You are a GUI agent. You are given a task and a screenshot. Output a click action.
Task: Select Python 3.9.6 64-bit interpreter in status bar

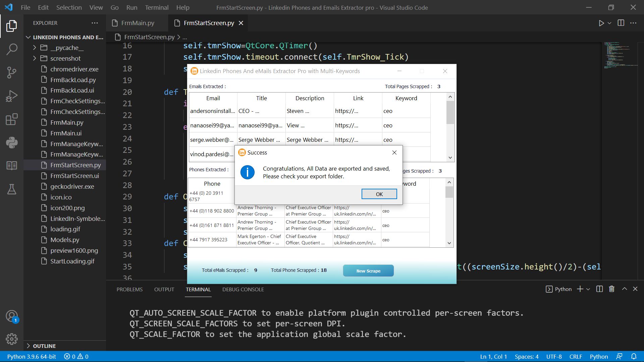click(x=32, y=356)
